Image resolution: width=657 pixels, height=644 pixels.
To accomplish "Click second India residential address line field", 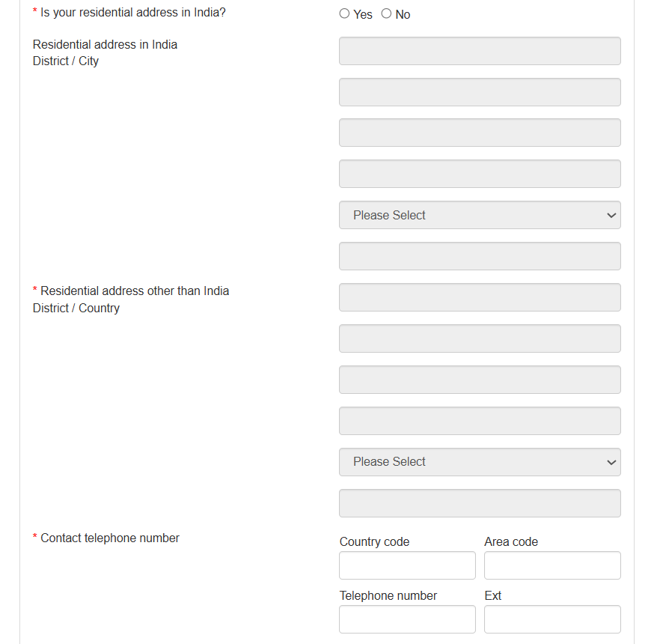I will [480, 92].
